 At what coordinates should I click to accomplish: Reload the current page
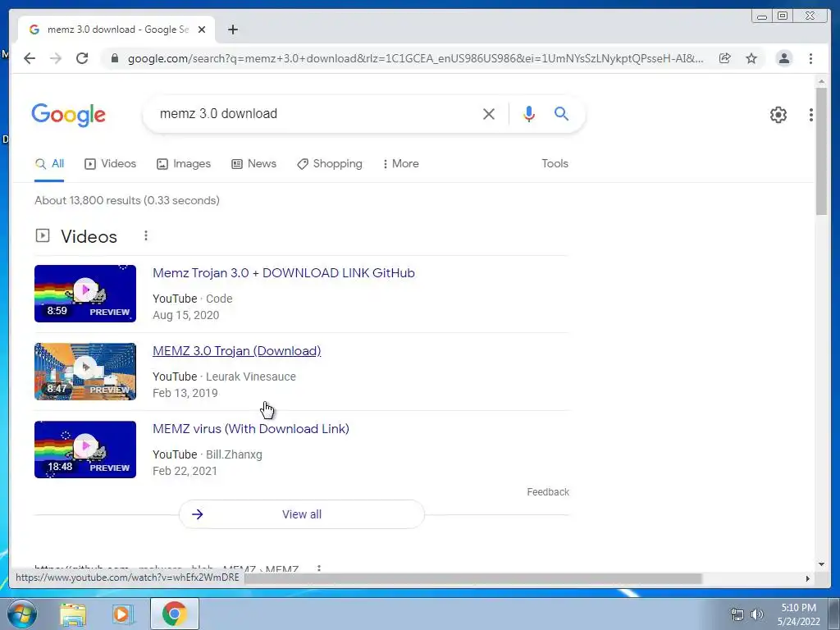(x=82, y=58)
